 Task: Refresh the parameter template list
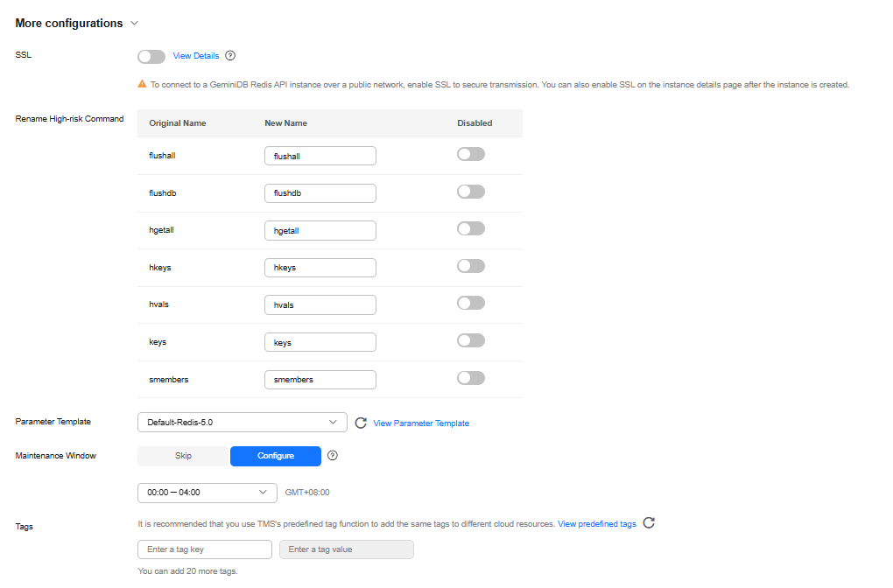click(x=361, y=423)
